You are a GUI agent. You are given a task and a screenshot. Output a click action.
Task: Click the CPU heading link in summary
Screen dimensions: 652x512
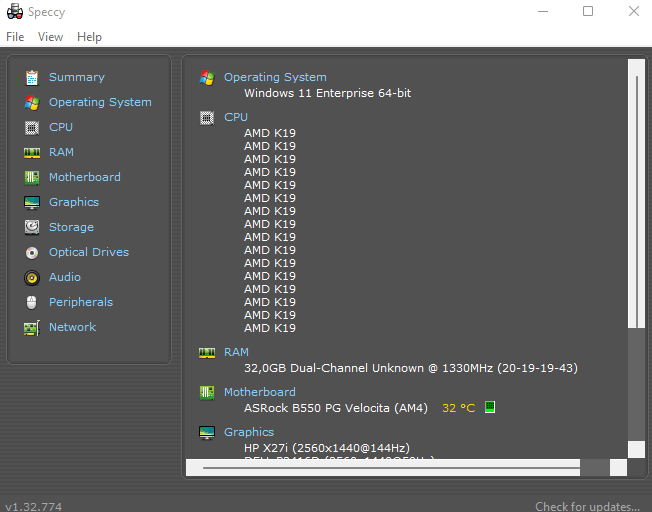click(236, 117)
